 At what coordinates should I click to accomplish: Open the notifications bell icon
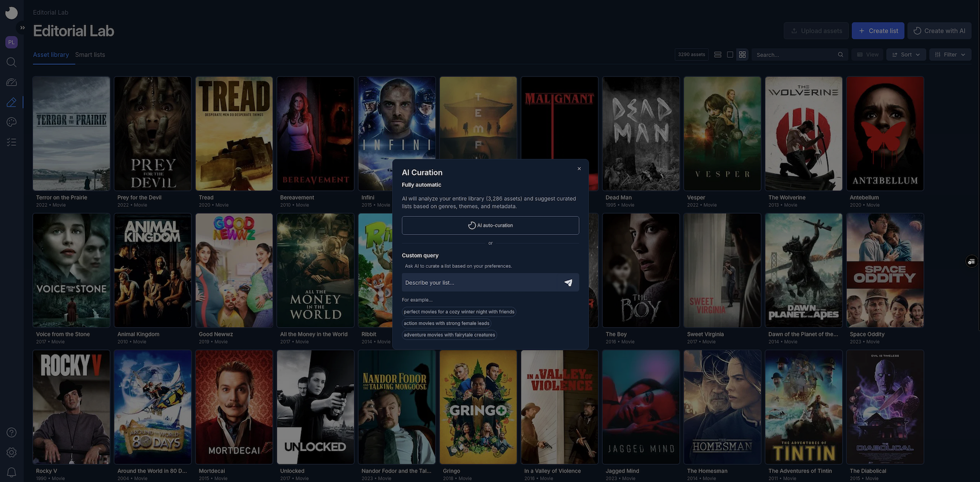click(x=11, y=472)
